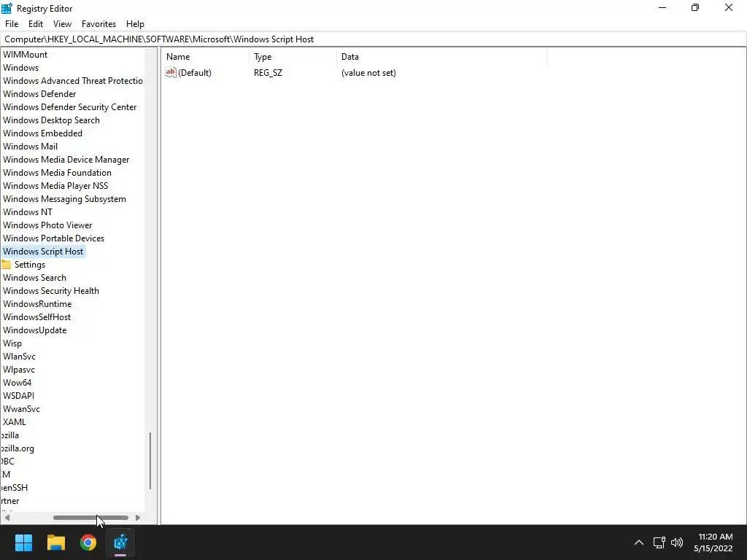Screen dimensions: 747x560
Task: Click the tree's vertical scrollbar thumb
Action: 150,461
